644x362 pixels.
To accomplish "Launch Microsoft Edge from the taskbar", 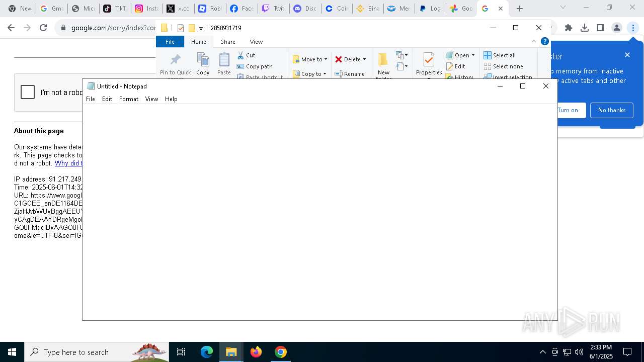I will (x=207, y=352).
